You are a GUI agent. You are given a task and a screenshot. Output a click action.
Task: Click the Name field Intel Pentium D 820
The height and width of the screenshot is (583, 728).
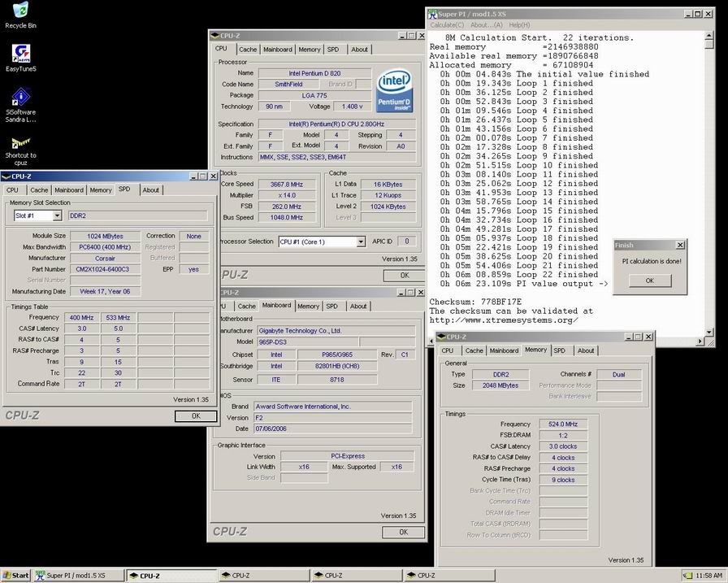314,73
